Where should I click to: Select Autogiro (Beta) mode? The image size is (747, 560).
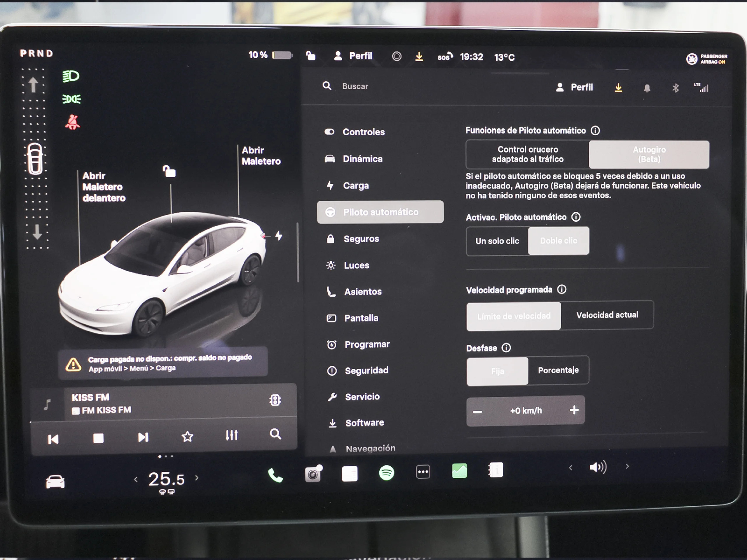(649, 155)
